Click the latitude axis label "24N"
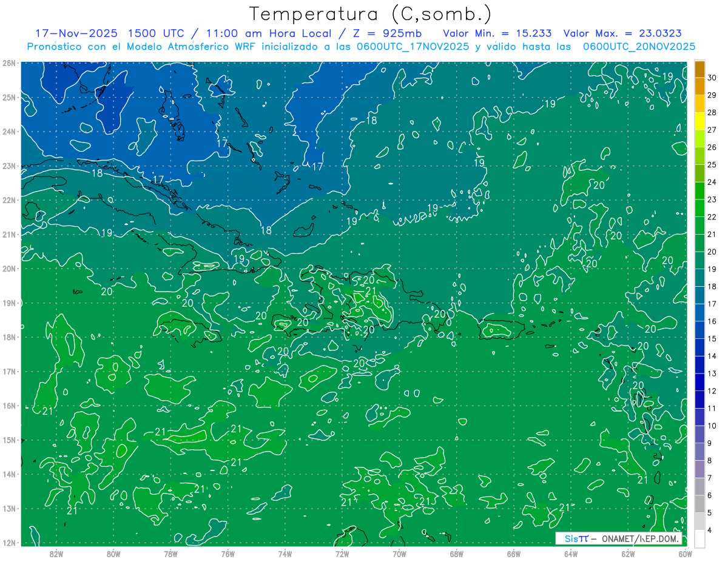The image size is (728, 562). pos(10,132)
